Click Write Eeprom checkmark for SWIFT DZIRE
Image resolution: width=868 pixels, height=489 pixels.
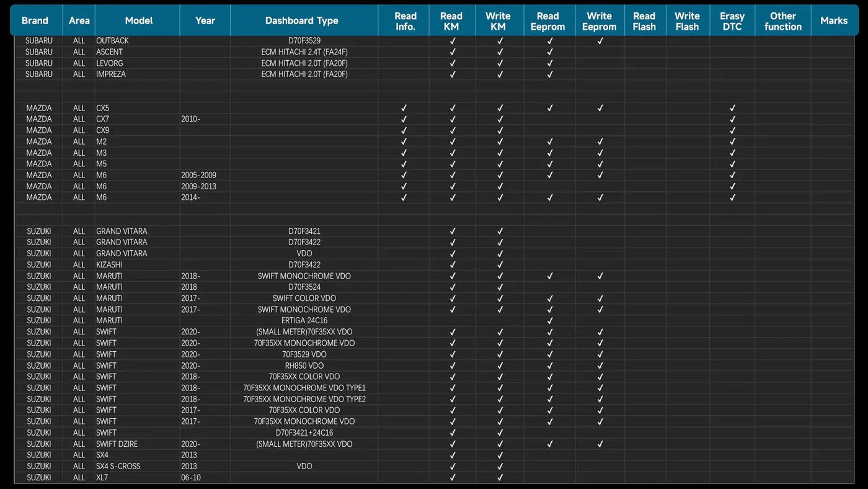(600, 444)
